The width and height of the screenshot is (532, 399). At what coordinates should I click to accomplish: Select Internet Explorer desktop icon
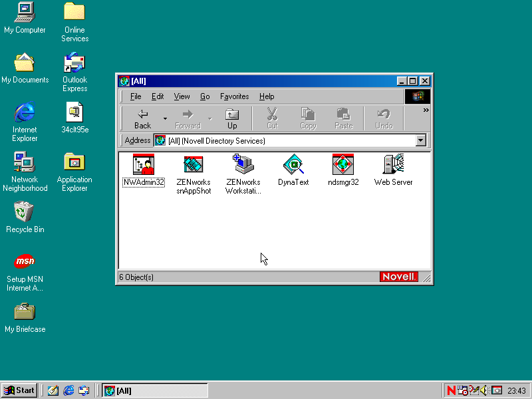pyautogui.click(x=25, y=122)
